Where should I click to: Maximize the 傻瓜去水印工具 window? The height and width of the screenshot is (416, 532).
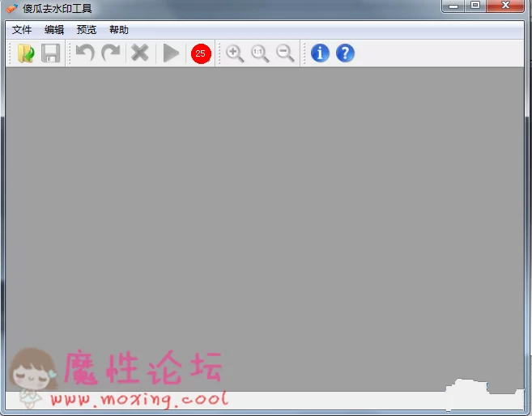coord(475,6)
